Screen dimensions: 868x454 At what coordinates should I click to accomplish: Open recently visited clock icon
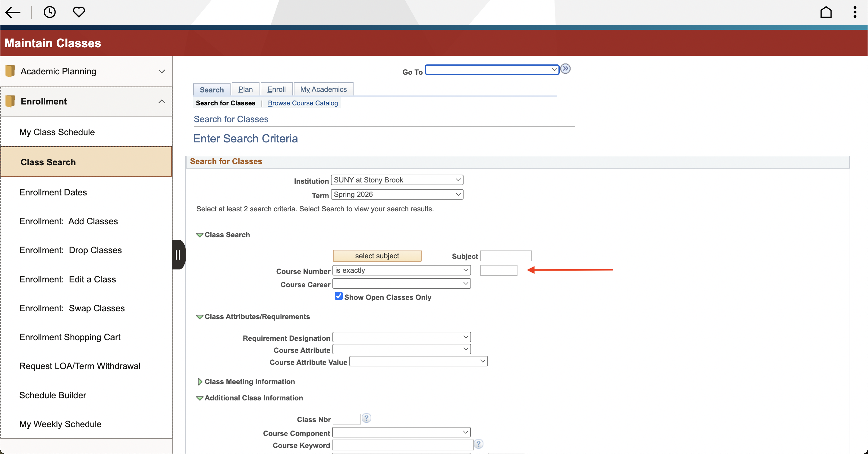(x=49, y=12)
